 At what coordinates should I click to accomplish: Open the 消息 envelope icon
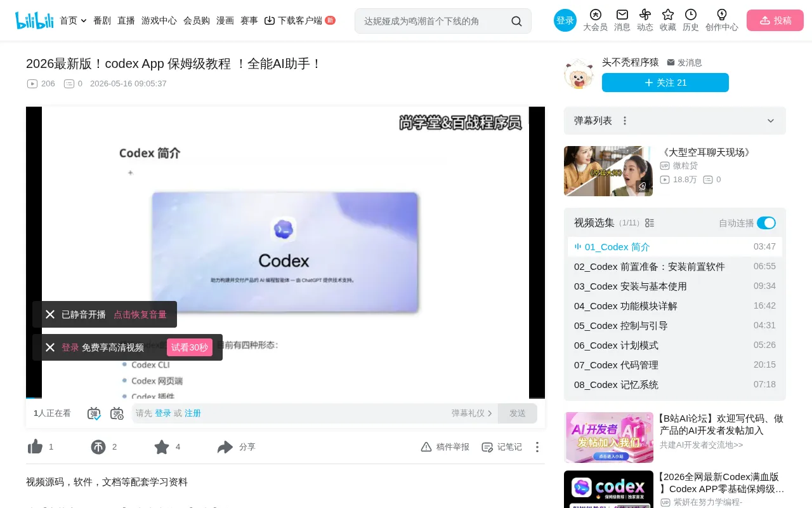(622, 15)
